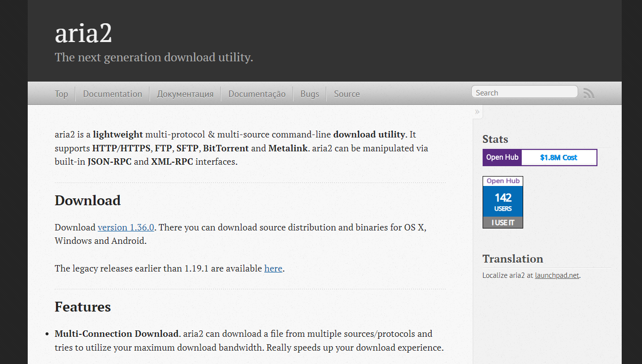This screenshot has height=364, width=642.
Task: Open the Portuguese Documentação page
Action: tap(257, 94)
